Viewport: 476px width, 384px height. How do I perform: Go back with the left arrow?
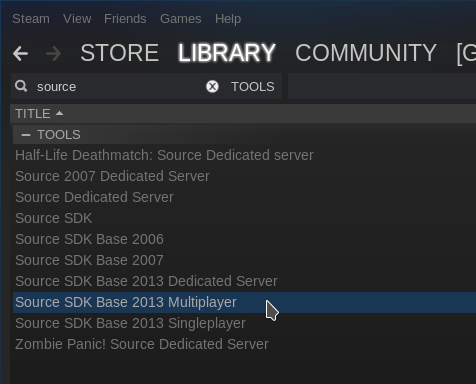tap(20, 53)
